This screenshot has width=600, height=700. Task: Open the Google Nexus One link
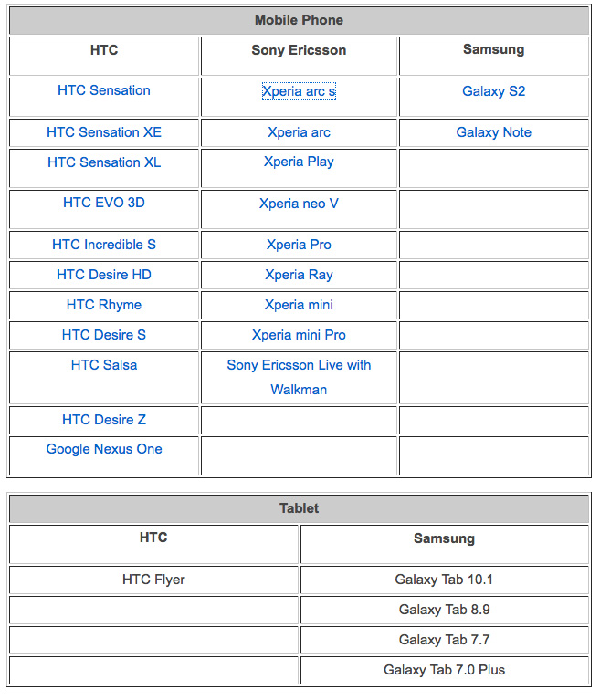point(104,449)
